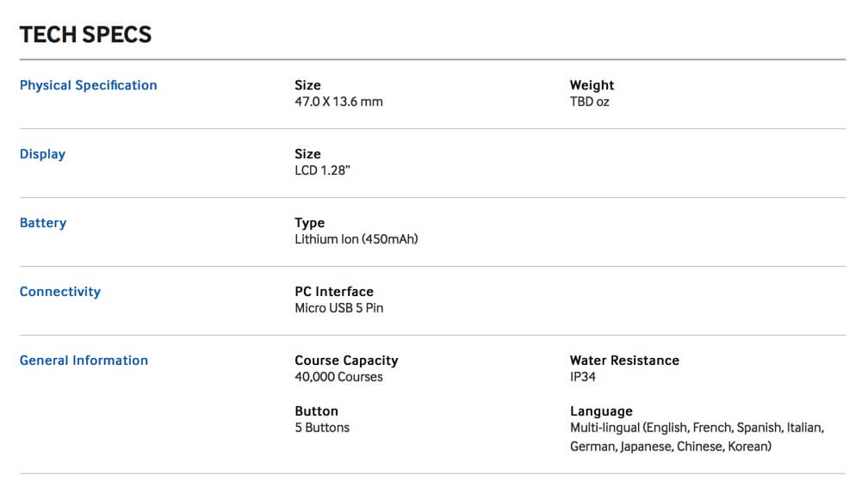868x482 pixels.
Task: Click the Micro USB 5 Pin value
Action: tap(338, 308)
